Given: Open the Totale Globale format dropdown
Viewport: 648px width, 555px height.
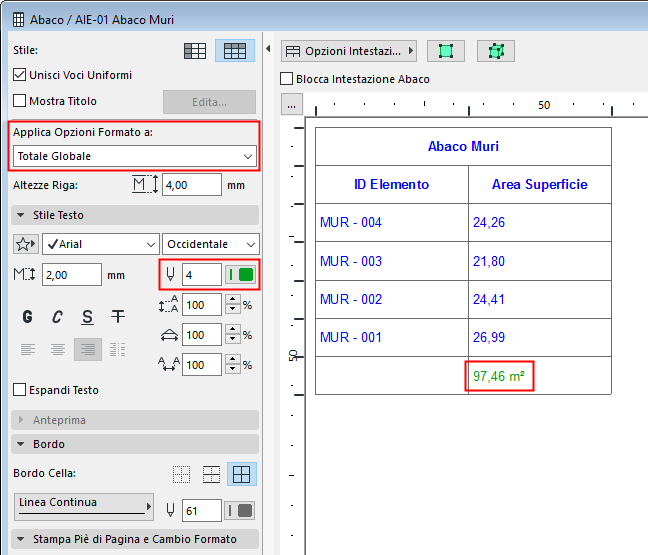Looking at the screenshot, I should pyautogui.click(x=135, y=156).
